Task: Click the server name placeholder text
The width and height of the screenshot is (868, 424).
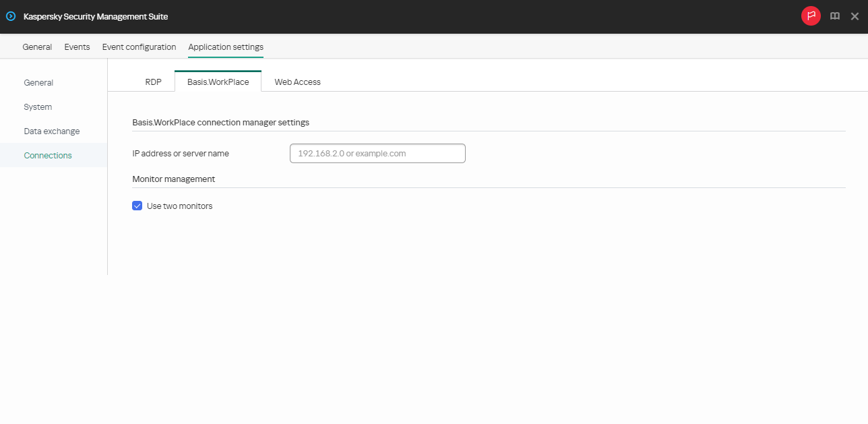Action: click(351, 153)
